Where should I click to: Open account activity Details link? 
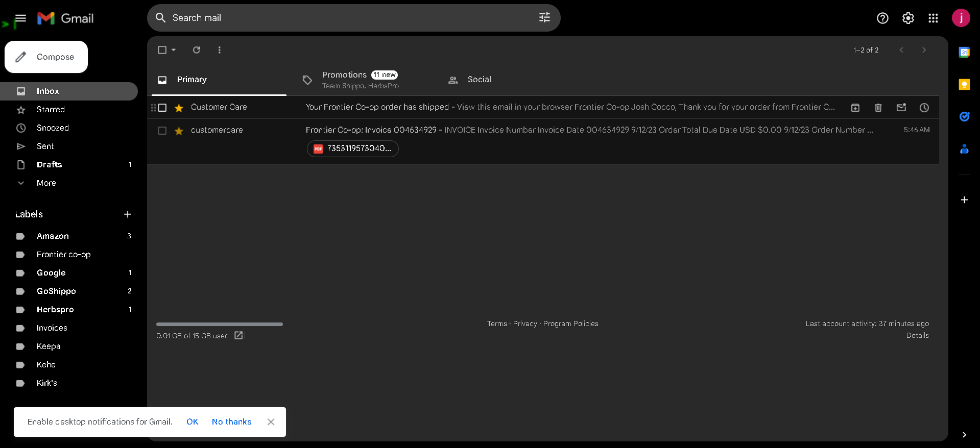click(917, 335)
